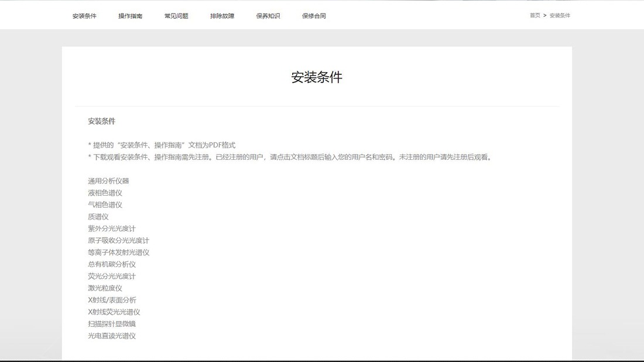The width and height of the screenshot is (644, 362).
Task: Open the 保养知识 tab
Action: [x=268, y=16]
